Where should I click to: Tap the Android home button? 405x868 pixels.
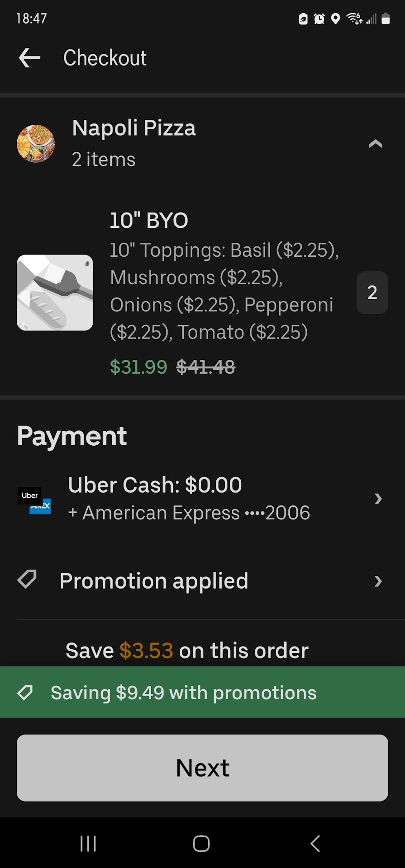(x=201, y=844)
